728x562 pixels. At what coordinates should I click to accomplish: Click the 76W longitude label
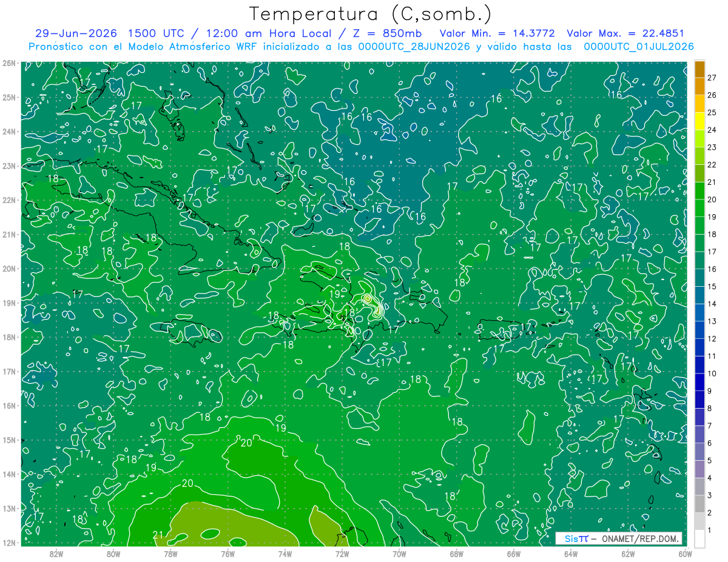click(x=228, y=554)
